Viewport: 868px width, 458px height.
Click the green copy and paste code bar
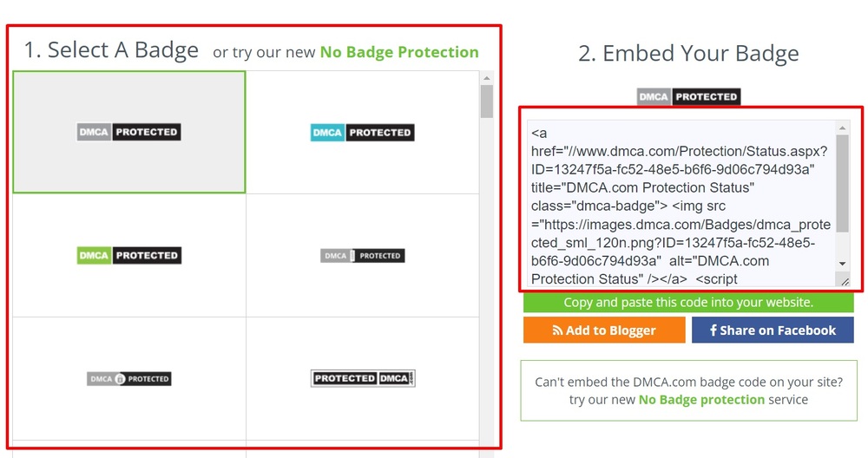point(688,302)
